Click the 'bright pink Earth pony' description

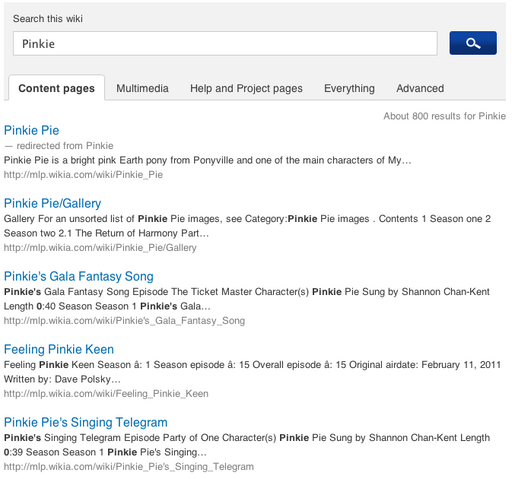tap(208, 160)
